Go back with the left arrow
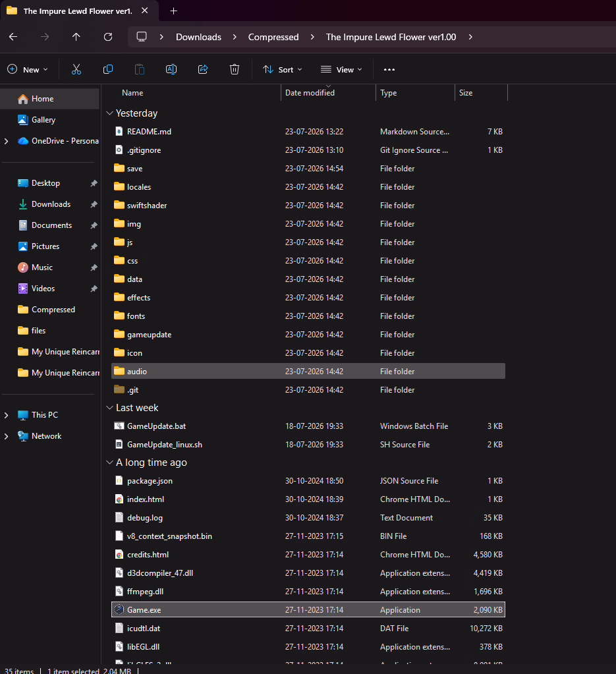The width and height of the screenshot is (616, 674). pos(13,37)
